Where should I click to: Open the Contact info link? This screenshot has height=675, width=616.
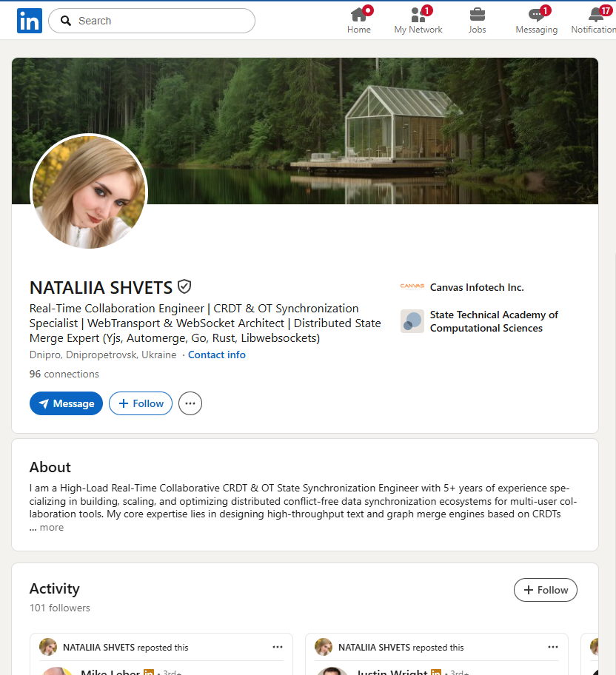217,355
